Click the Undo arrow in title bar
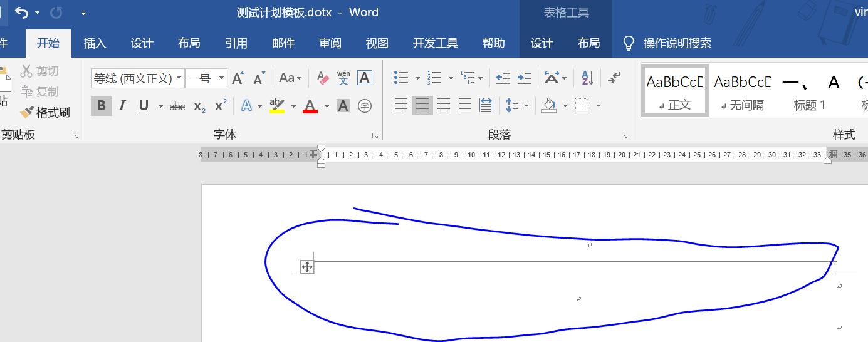This screenshot has height=342, width=868. [x=22, y=12]
